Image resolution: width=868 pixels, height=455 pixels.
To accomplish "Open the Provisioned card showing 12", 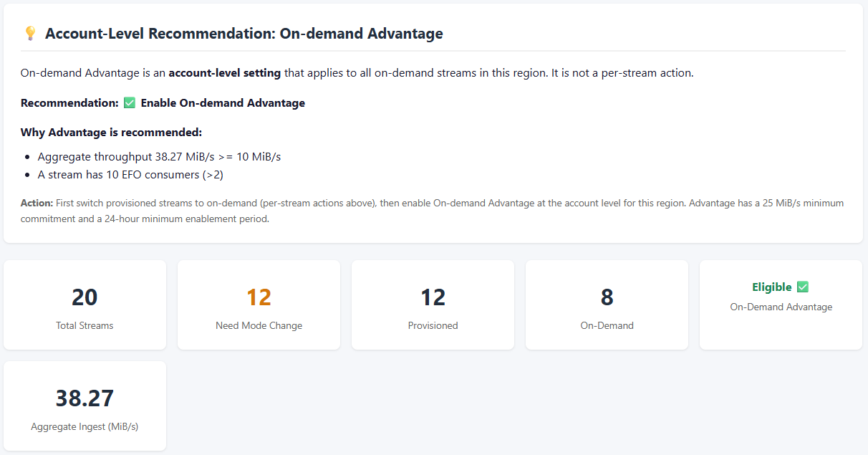I will click(x=433, y=305).
